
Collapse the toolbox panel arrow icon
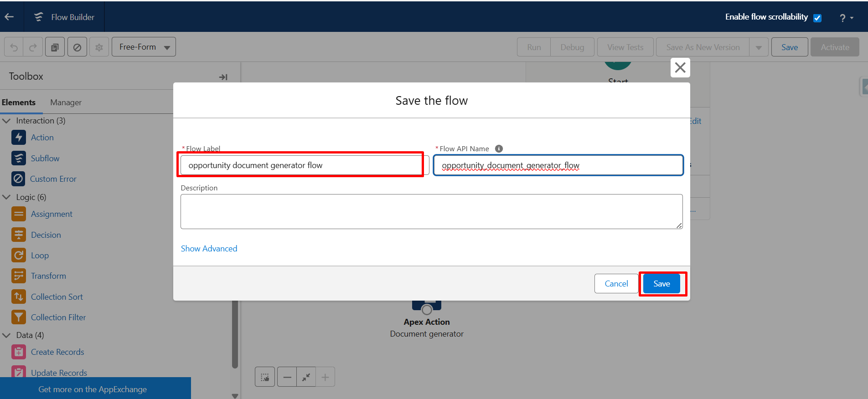(223, 77)
